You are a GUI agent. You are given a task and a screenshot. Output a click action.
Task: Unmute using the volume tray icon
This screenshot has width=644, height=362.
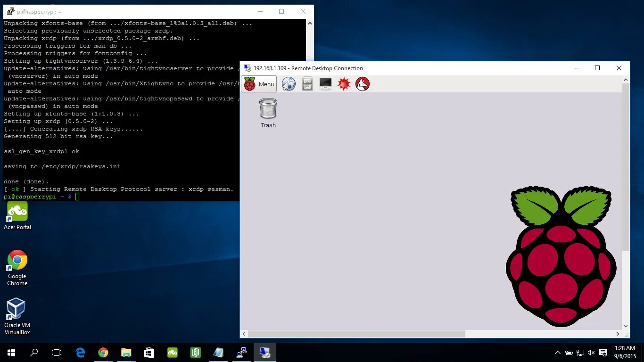pos(591,352)
